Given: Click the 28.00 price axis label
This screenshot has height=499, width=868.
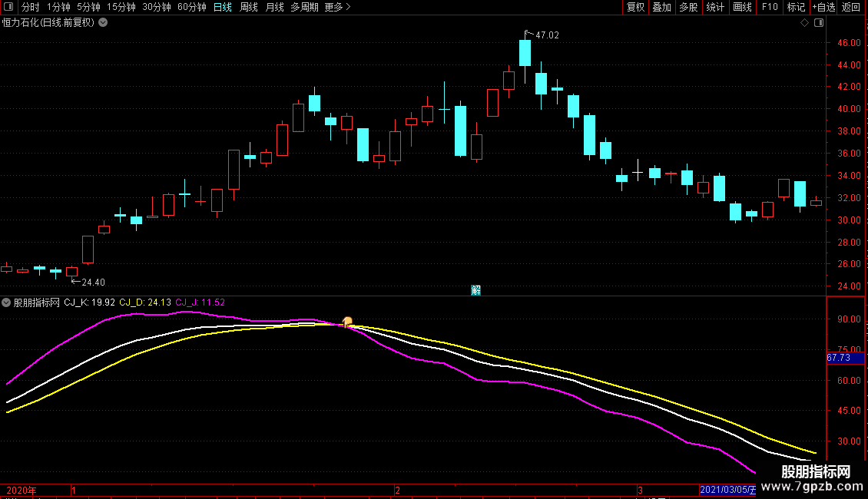Looking at the screenshot, I should point(849,243).
